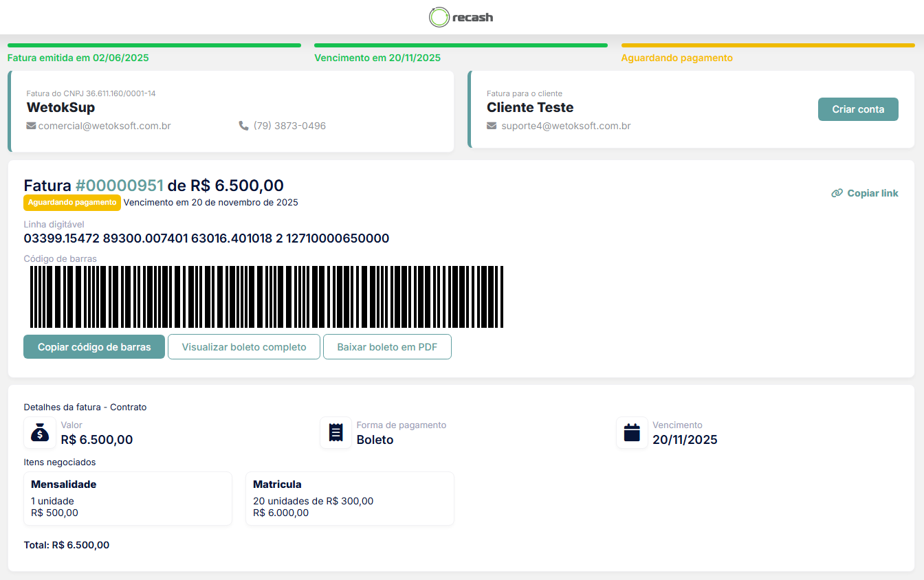Image resolution: width=924 pixels, height=580 pixels.
Task: Click the phone icon beside (79) 3873-0496
Action: 243,126
